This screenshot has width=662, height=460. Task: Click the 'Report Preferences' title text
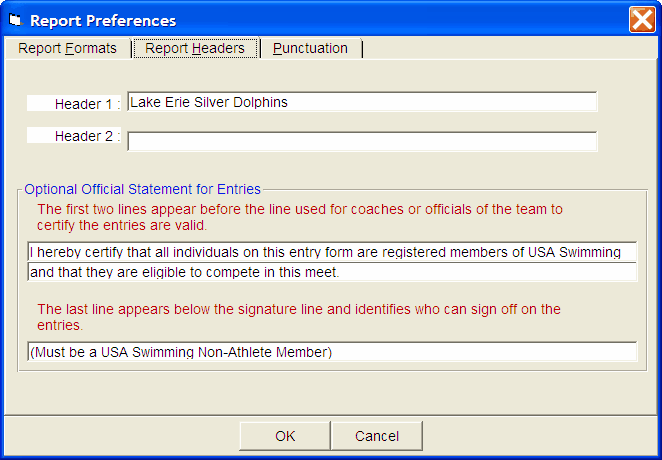click(103, 20)
